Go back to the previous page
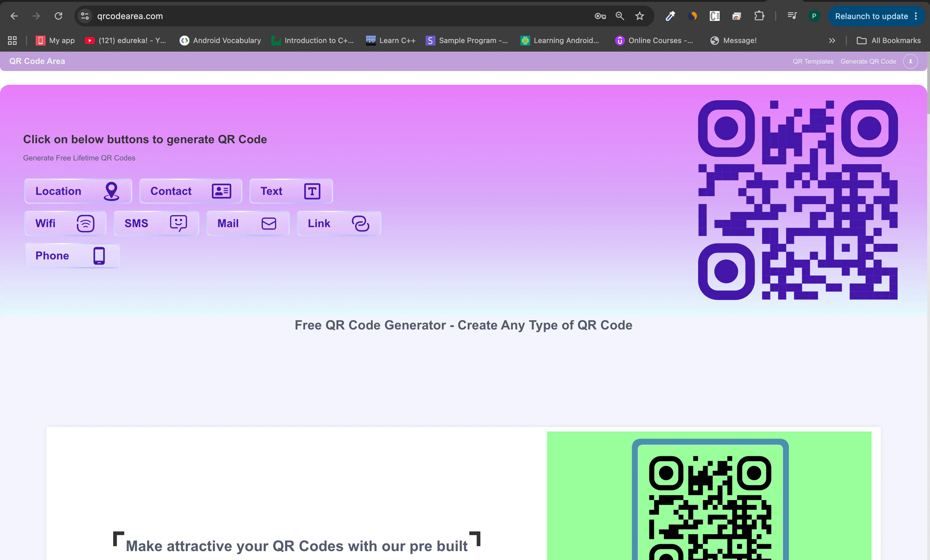 click(x=14, y=16)
